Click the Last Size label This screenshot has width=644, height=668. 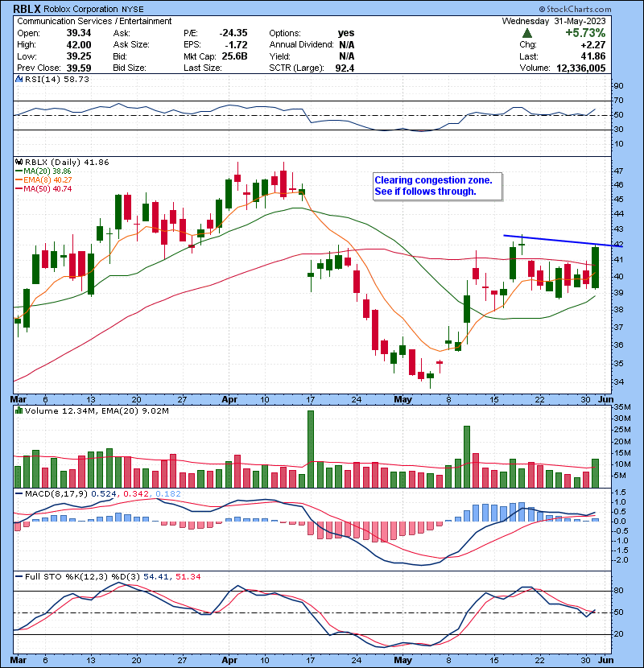tap(203, 68)
